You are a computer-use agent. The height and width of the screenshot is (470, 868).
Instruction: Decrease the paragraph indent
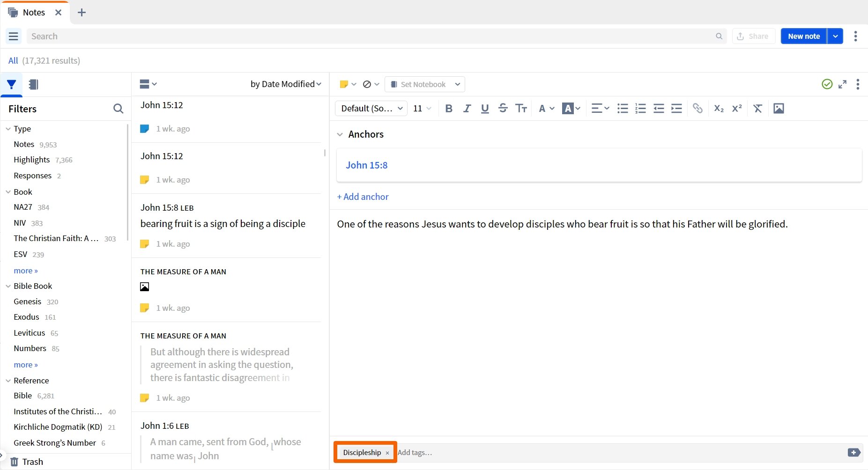(659, 108)
